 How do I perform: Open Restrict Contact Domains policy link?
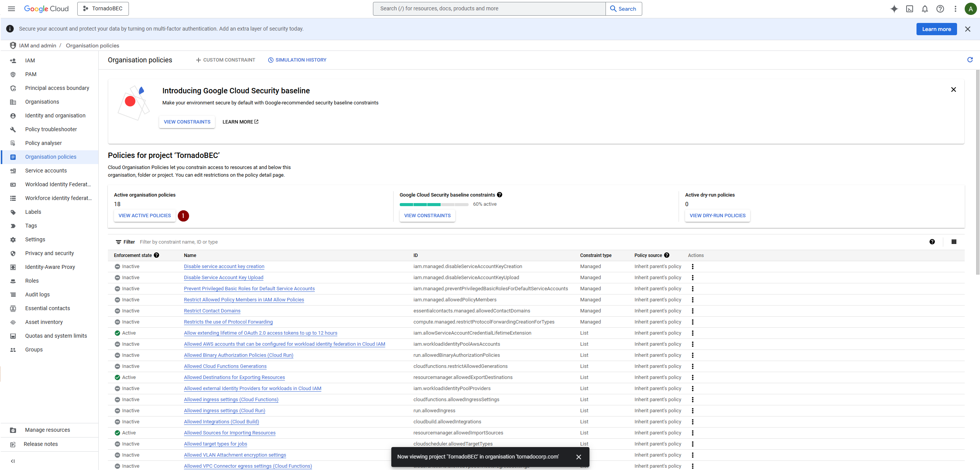coord(212,311)
